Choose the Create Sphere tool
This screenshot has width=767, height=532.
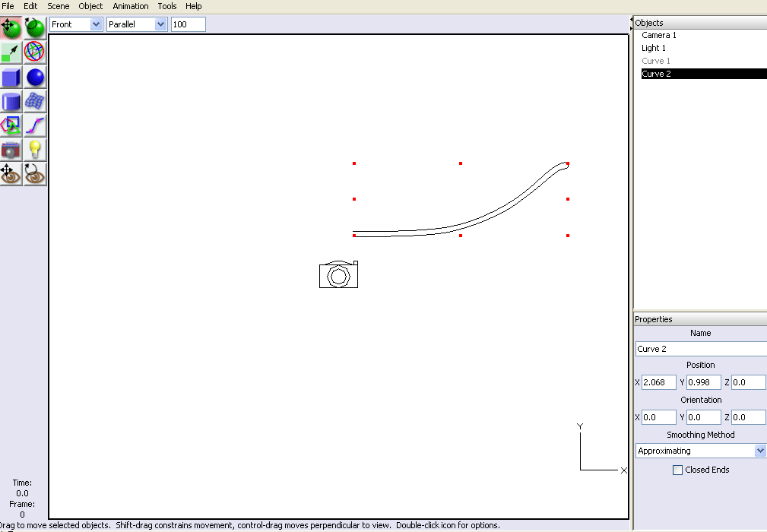coord(35,77)
